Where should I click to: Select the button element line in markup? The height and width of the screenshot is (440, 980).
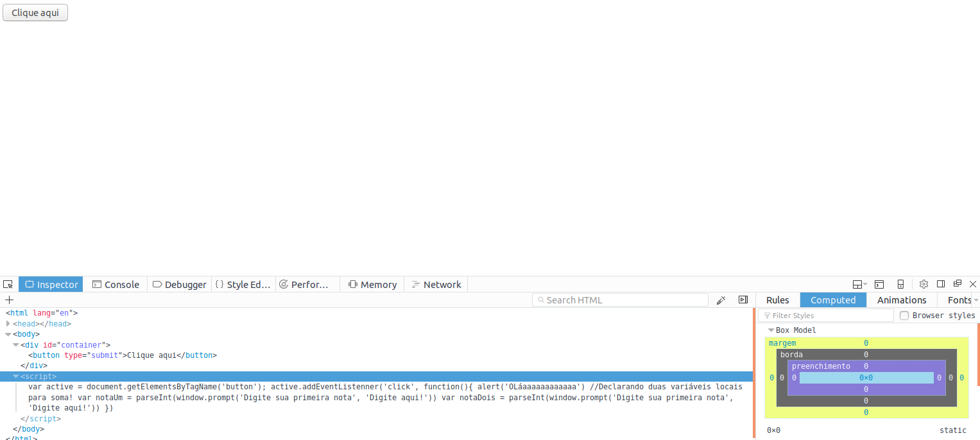123,355
